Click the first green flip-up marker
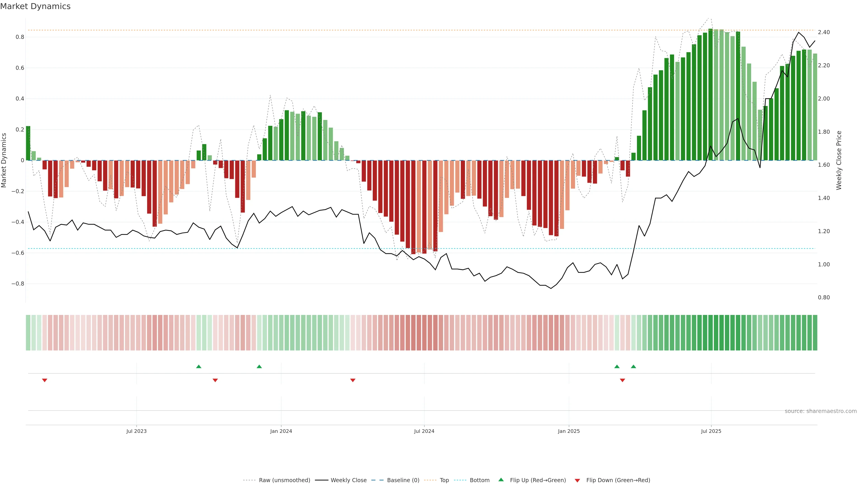868x488 pixels. [x=199, y=366]
